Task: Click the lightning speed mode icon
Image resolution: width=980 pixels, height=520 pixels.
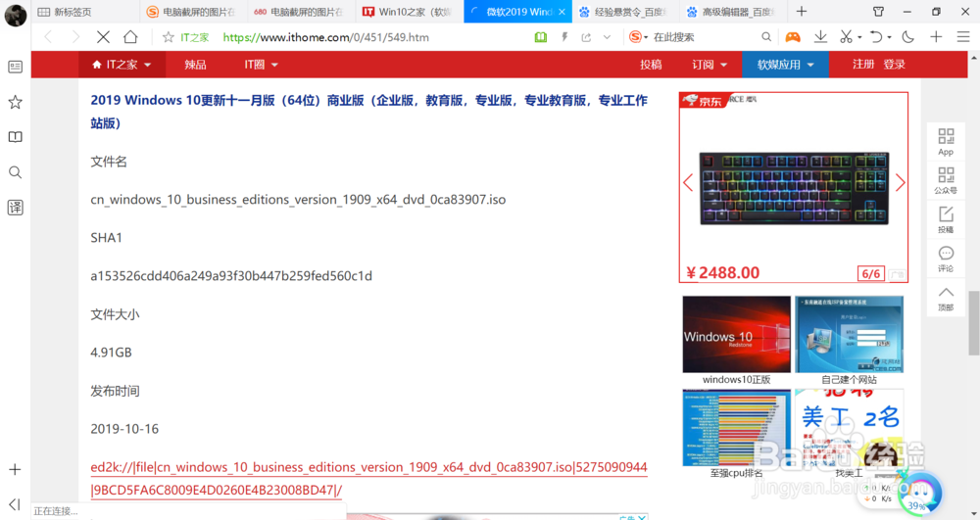Action: coord(564,37)
